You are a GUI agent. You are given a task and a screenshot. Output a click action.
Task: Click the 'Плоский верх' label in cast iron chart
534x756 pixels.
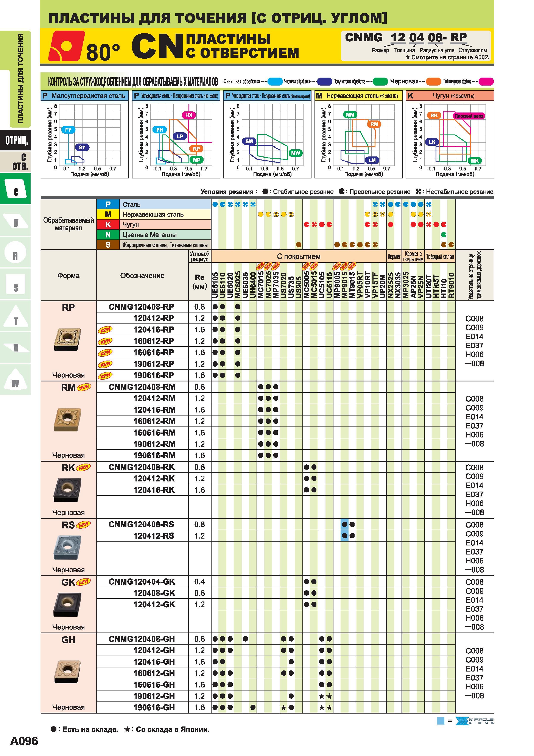click(469, 116)
